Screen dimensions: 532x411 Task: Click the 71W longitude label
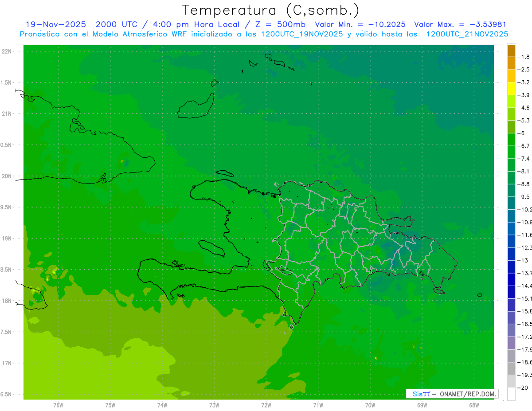(x=318, y=405)
